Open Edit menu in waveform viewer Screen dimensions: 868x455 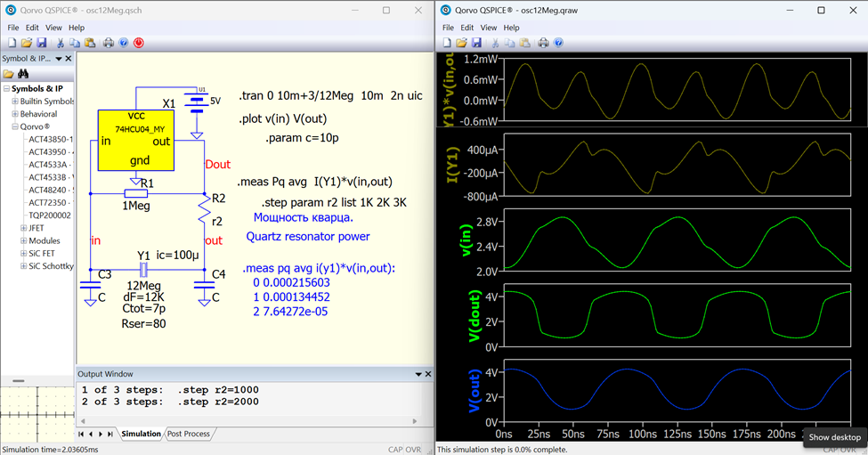pos(467,28)
